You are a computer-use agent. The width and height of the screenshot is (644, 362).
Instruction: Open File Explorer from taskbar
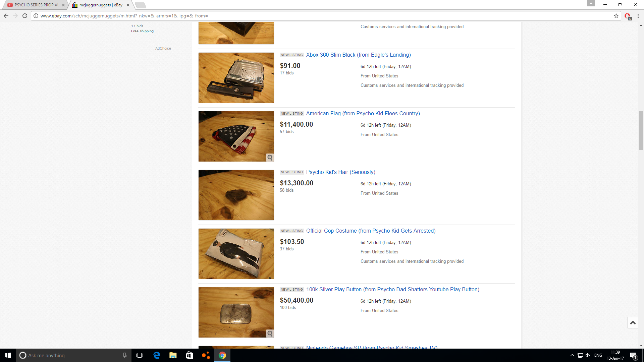tap(173, 355)
